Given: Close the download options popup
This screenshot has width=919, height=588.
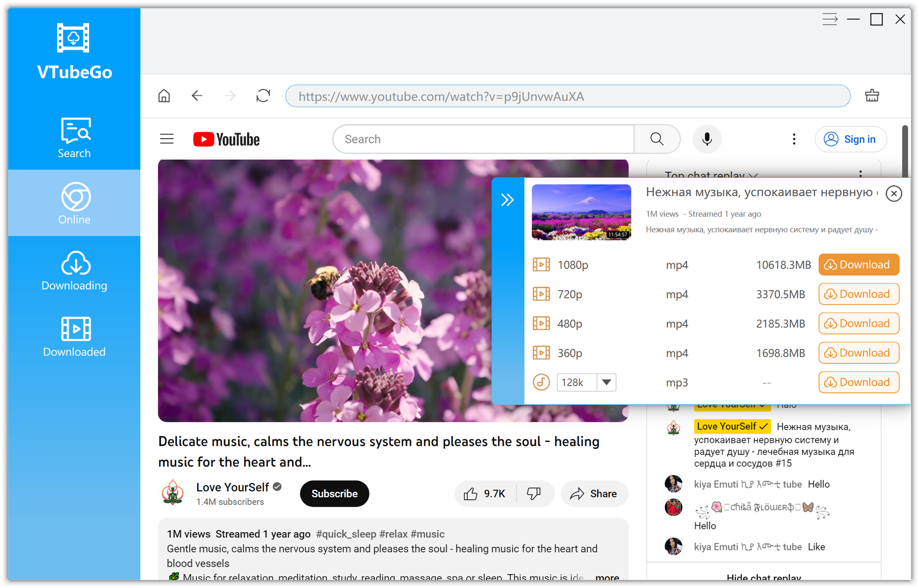Looking at the screenshot, I should point(893,194).
